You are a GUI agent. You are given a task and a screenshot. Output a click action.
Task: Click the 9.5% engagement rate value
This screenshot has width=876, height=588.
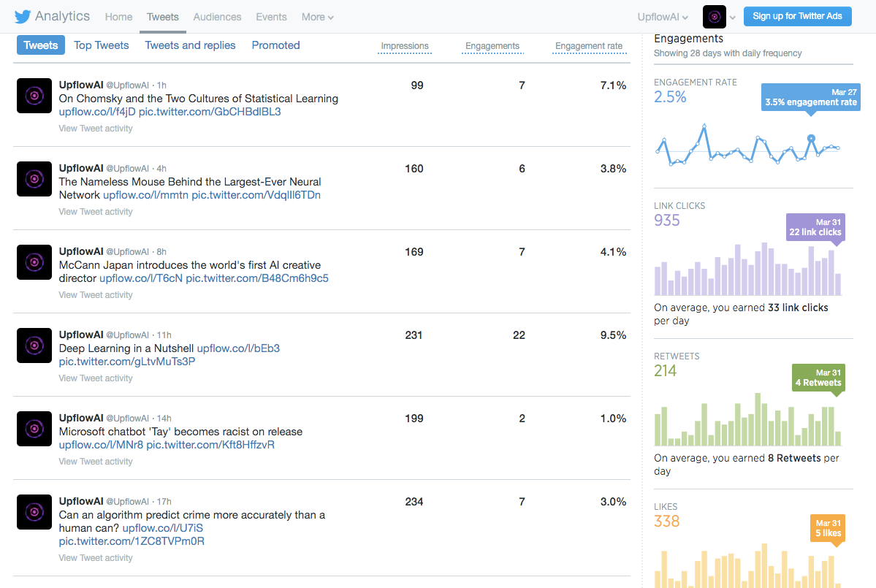pyautogui.click(x=613, y=335)
